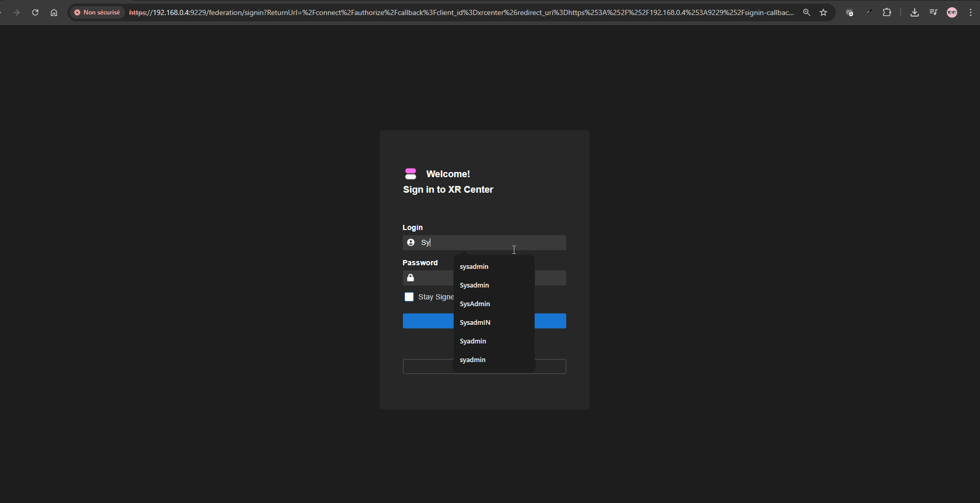Open the Extensions puzzle icon
This screenshot has height=503, width=980.
pyautogui.click(x=887, y=12)
